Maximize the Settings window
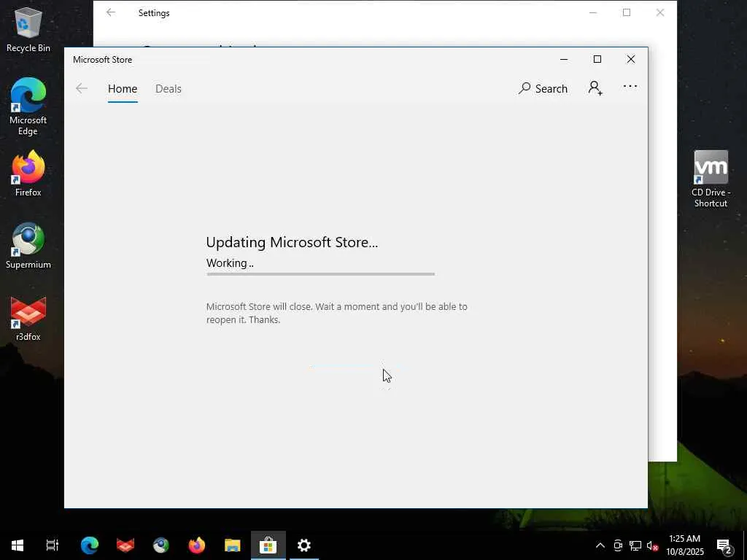Screen dimensions: 747x560 pyautogui.click(x=627, y=13)
